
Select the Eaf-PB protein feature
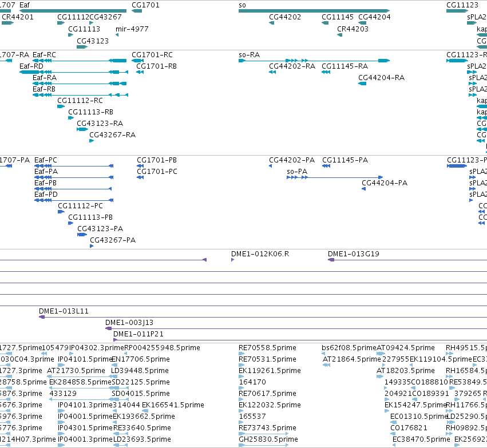click(x=73, y=189)
